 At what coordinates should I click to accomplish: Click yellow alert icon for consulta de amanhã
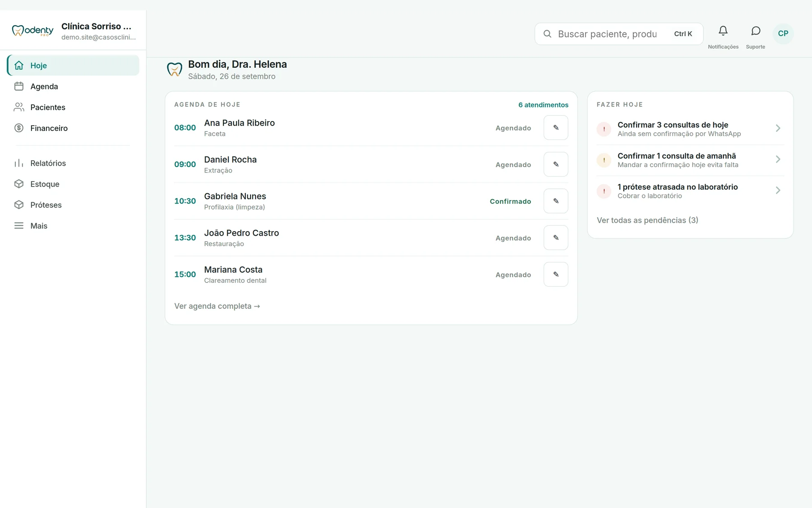coord(604,160)
